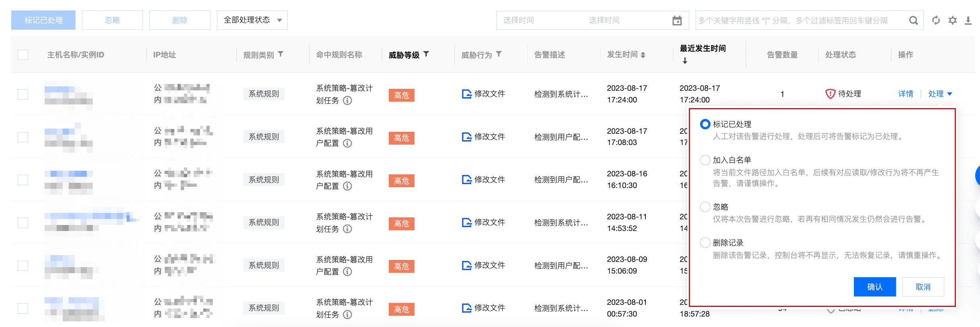The width and height of the screenshot is (980, 327).
Task: Expand the 处理 dropdown in the first row
Action: point(940,94)
